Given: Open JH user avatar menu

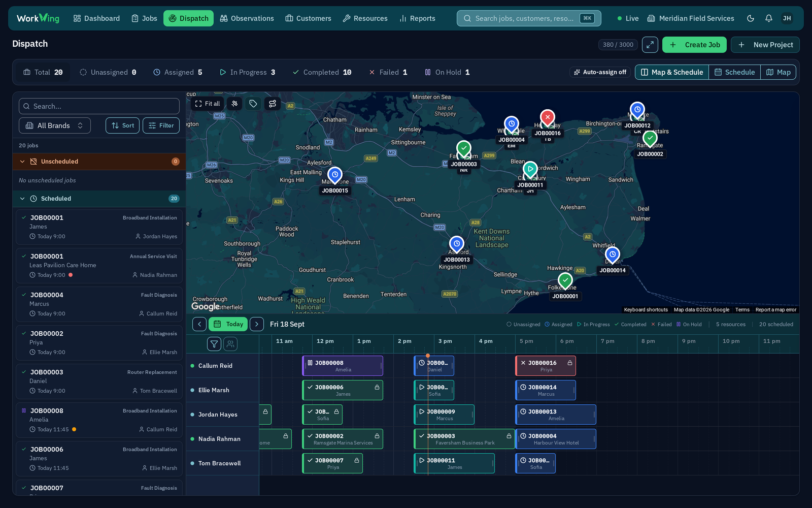Looking at the screenshot, I should (x=787, y=18).
